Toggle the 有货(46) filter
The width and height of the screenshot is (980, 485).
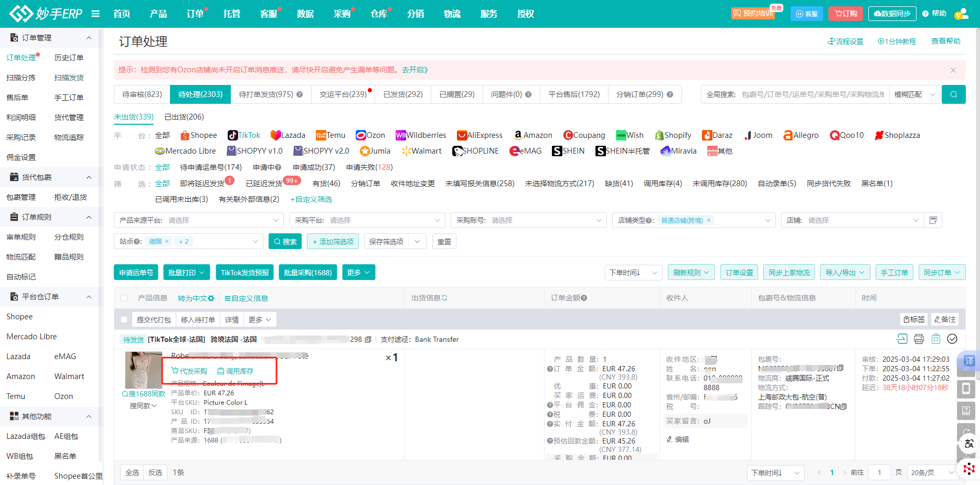(x=326, y=184)
